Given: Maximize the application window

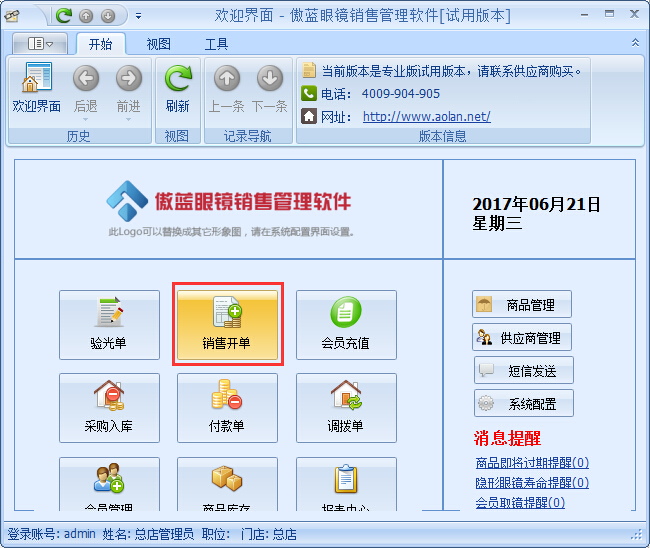Looking at the screenshot, I should click(x=609, y=14).
